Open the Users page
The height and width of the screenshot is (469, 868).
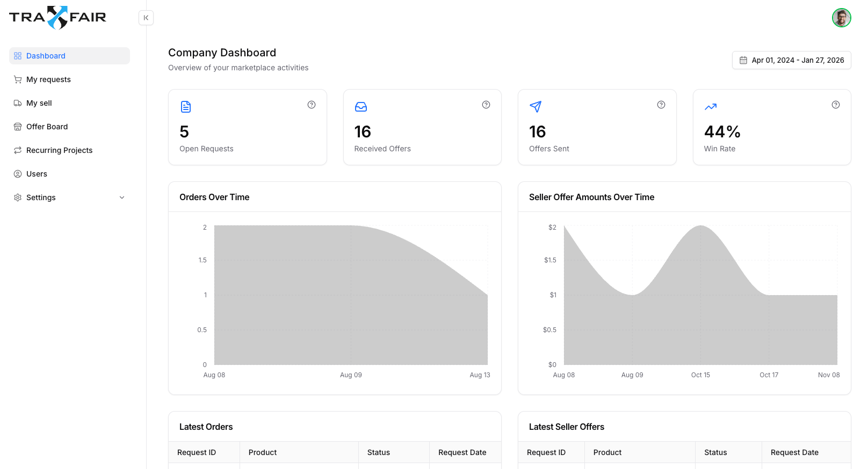[37, 174]
